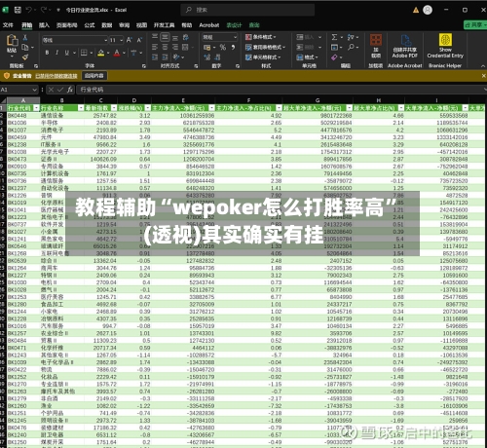
Task: Open the Conditional Formatting dropdown
Action: click(x=261, y=37)
